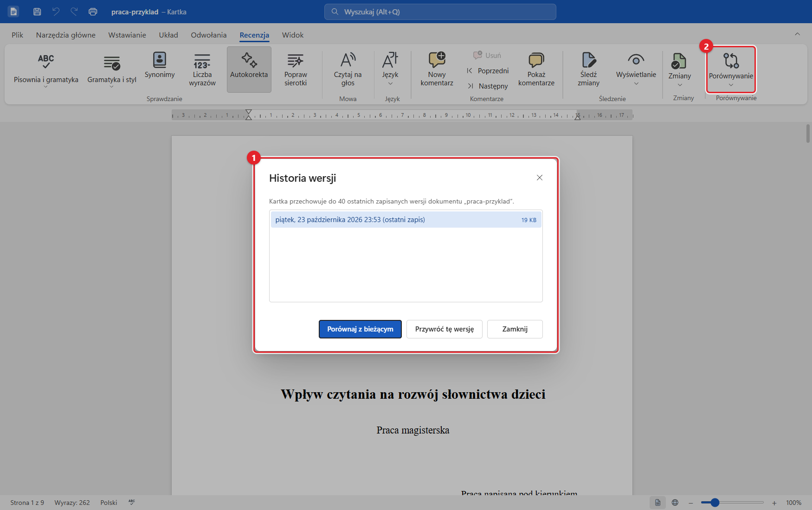Screen dimensions: 812x510
Task: Open the Porównywanie dropdown
Action: [x=731, y=70]
